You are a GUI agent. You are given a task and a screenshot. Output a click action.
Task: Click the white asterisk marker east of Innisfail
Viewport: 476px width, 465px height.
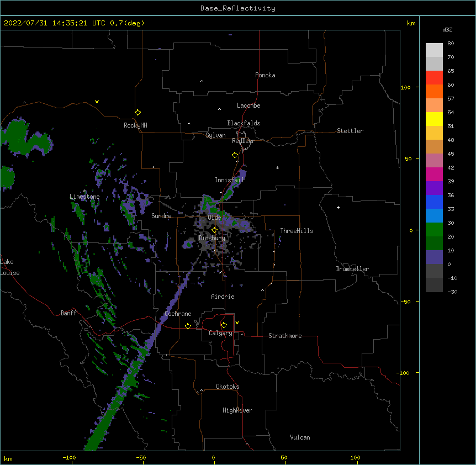[x=277, y=167]
